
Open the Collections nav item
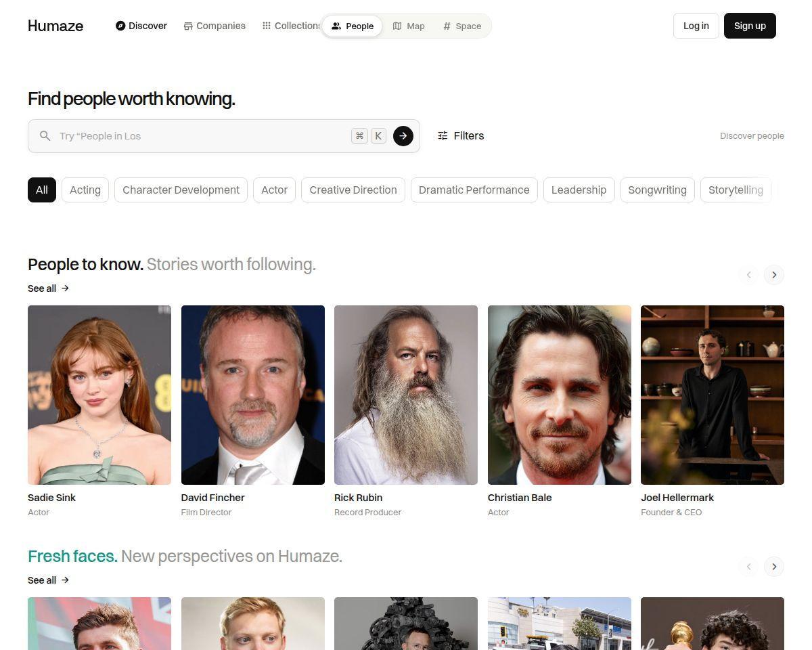point(291,26)
